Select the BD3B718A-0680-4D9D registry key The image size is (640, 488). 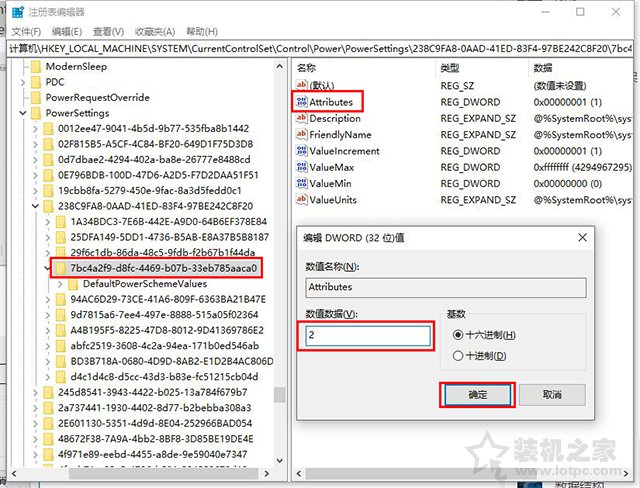pyautogui.click(x=172, y=361)
